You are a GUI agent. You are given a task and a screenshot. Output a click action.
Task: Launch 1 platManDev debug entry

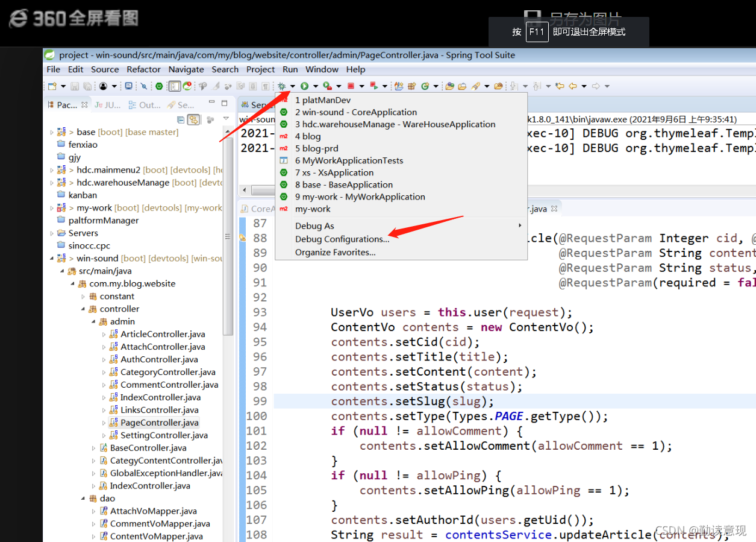[401, 100]
